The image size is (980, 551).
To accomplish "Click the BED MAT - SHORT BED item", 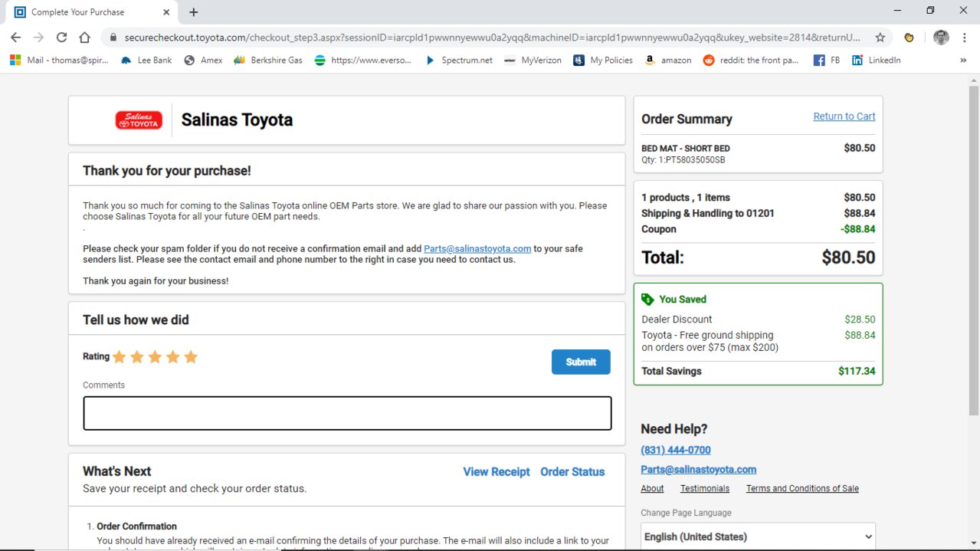I will click(685, 148).
